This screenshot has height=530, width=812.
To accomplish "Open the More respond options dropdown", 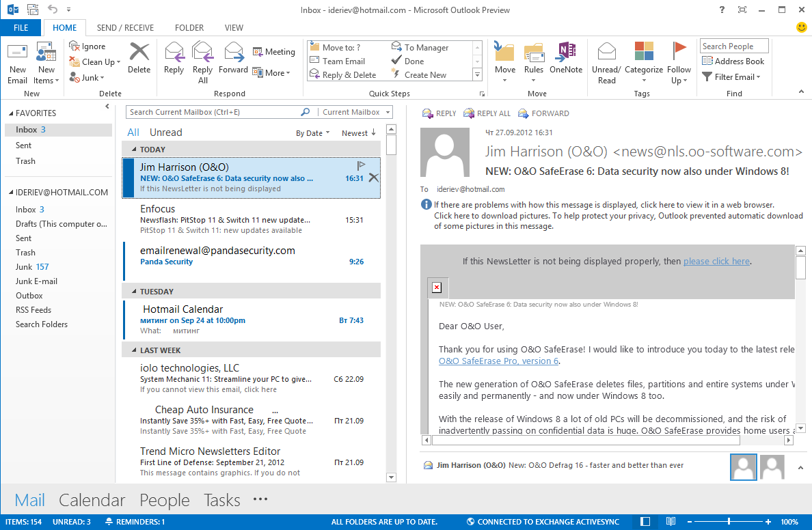I will tap(271, 73).
